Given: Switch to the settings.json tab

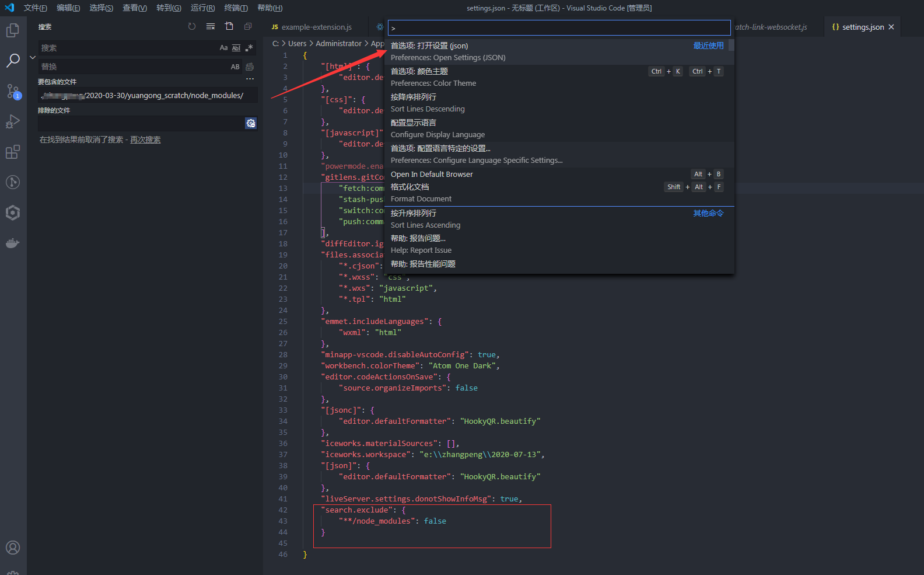Looking at the screenshot, I should [x=863, y=27].
